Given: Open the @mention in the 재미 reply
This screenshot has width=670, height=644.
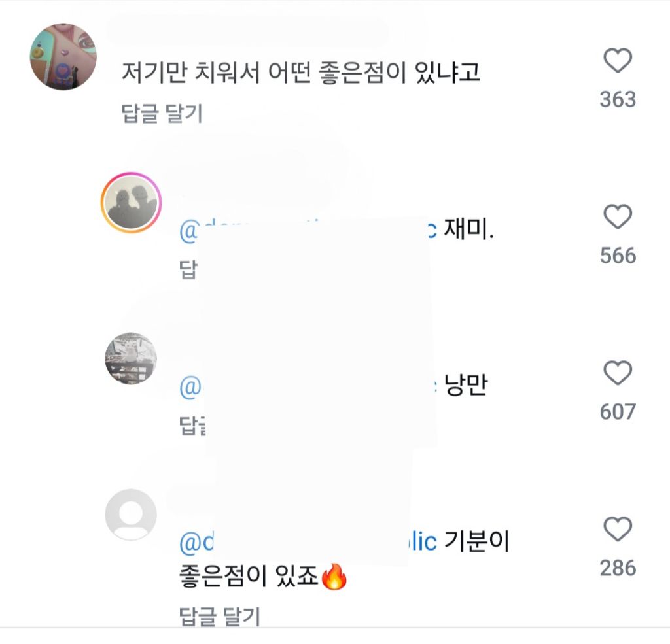Looking at the screenshot, I should pyautogui.click(x=190, y=232).
